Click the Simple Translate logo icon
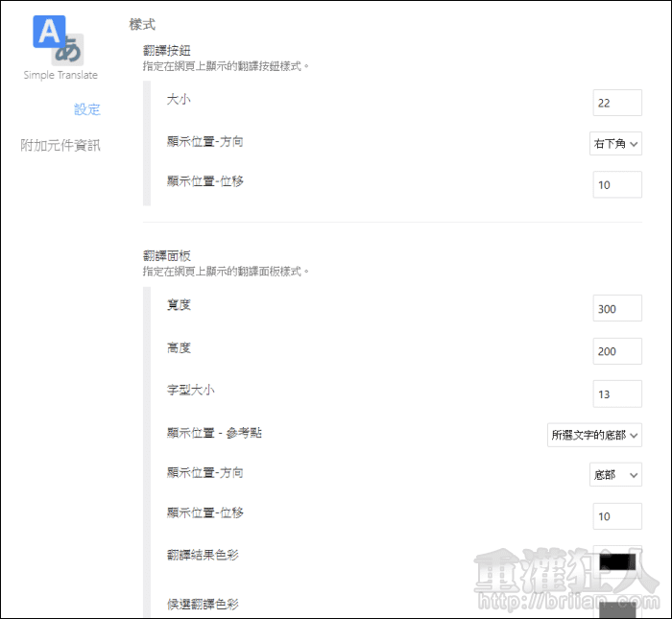 (x=60, y=39)
